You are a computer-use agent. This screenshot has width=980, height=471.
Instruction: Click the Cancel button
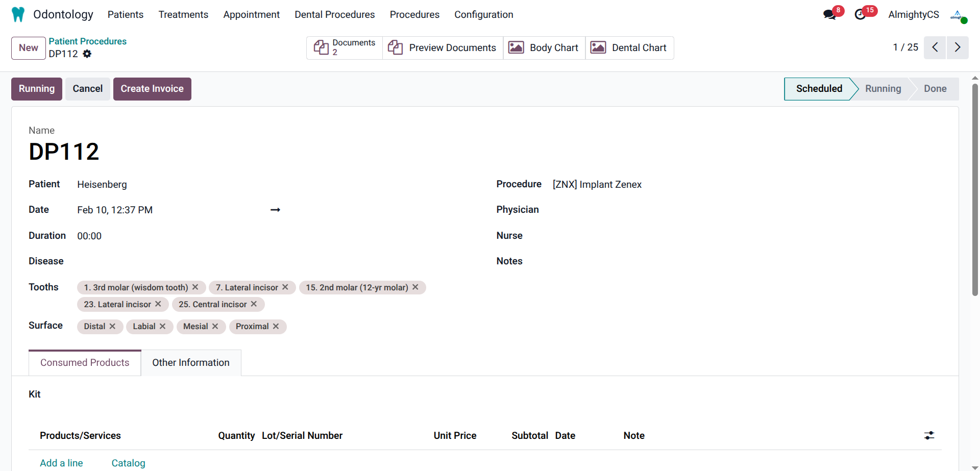88,89
